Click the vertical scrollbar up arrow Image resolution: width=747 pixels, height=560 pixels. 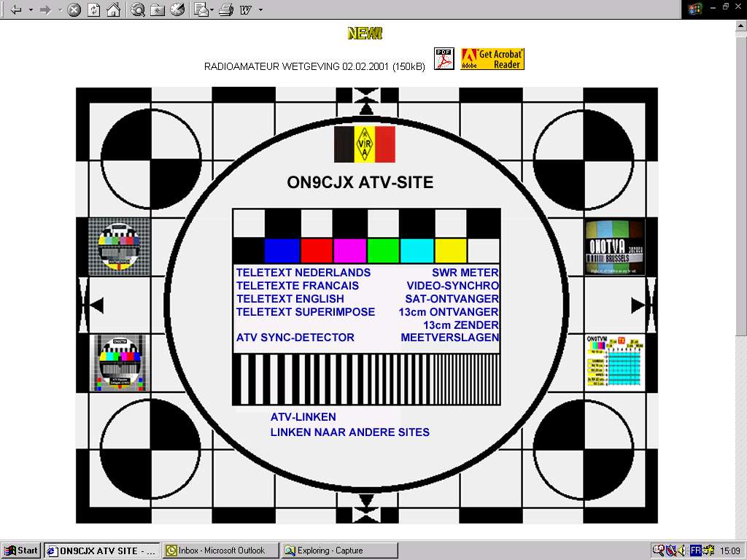(x=741, y=26)
